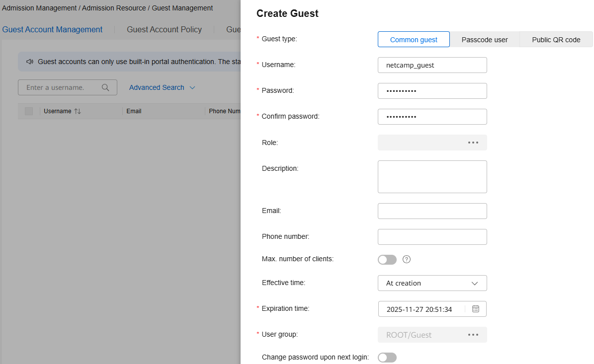Viewport: 594px width, 364px height.
Task: Switch to the Passcode user guest type
Action: point(485,39)
